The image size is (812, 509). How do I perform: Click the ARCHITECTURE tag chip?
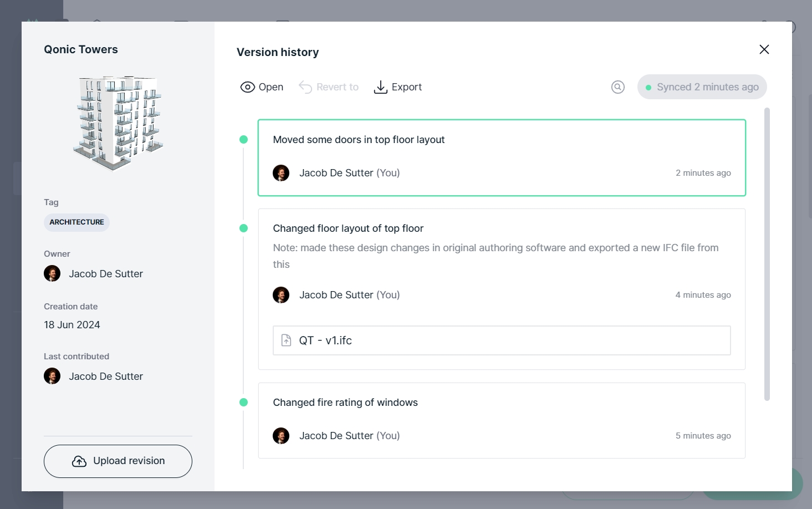[76, 222]
